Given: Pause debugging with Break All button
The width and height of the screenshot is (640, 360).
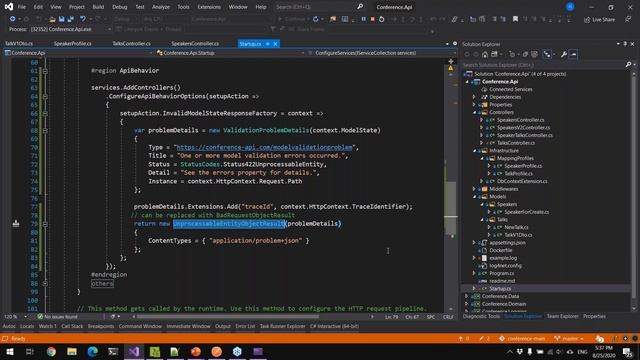Looking at the screenshot, I should (x=363, y=19).
